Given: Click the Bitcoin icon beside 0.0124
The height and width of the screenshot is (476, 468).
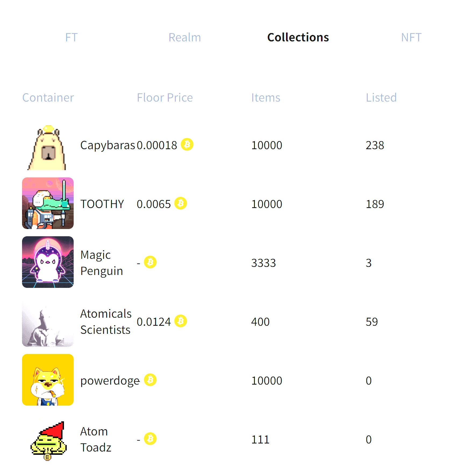Looking at the screenshot, I should 181,321.
